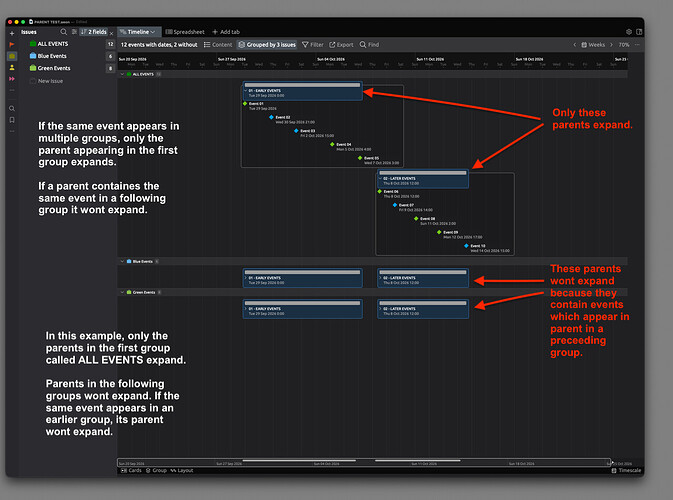Viewport: 673px width, 500px height.
Task: Expand 01 - EARLY EVENTS in Blue Events group
Action: click(246, 278)
